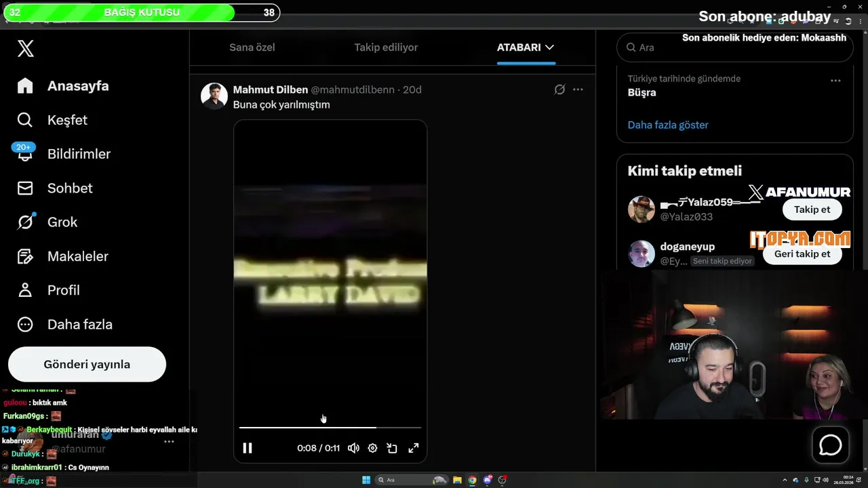868x488 pixels.
Task: Click the Windows taskbar search box Ara
Action: coord(412,480)
